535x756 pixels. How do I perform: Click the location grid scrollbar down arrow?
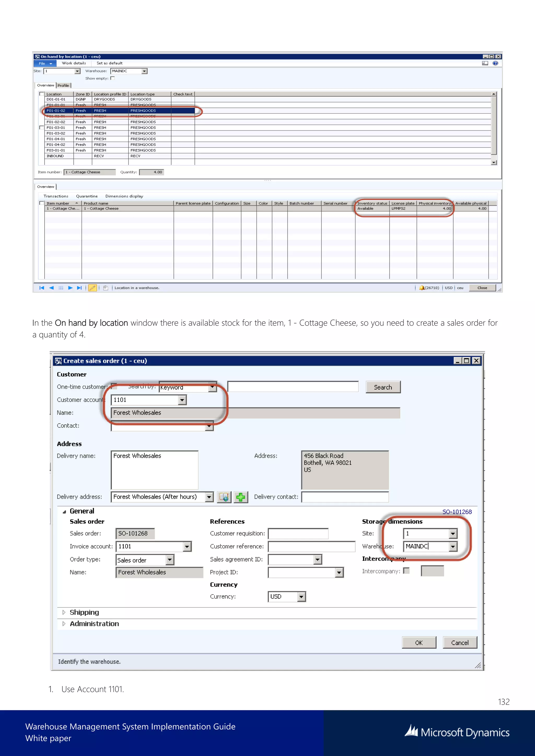(x=494, y=162)
